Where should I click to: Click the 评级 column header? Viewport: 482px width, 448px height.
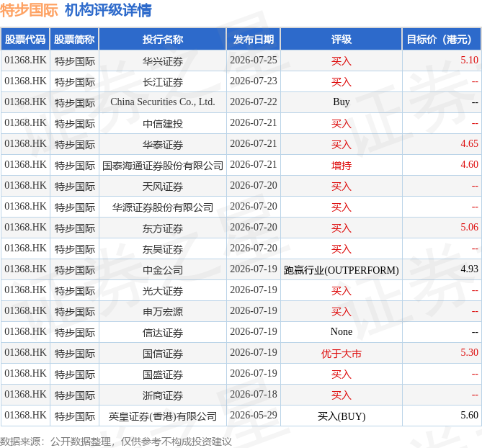tap(342, 40)
